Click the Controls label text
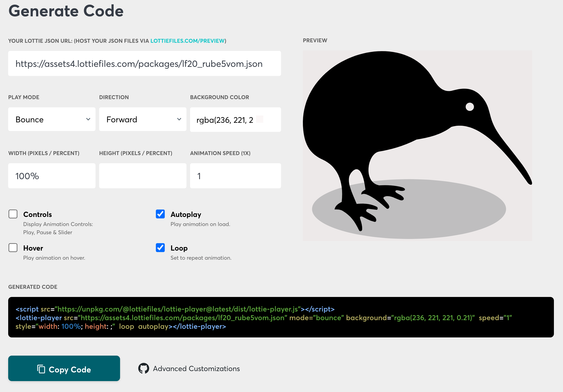The image size is (563, 392). click(x=38, y=214)
